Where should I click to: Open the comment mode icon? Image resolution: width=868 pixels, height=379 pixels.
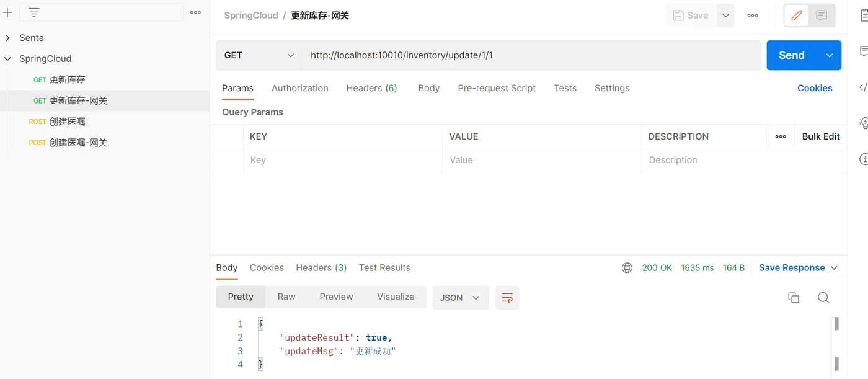coord(821,16)
